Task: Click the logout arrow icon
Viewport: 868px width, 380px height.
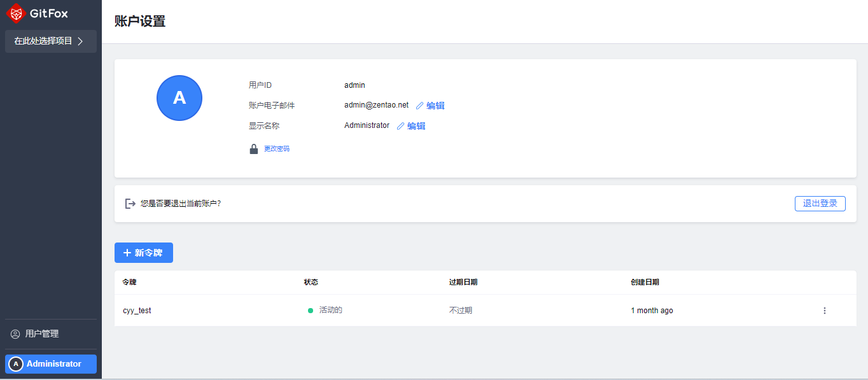Action: 130,204
